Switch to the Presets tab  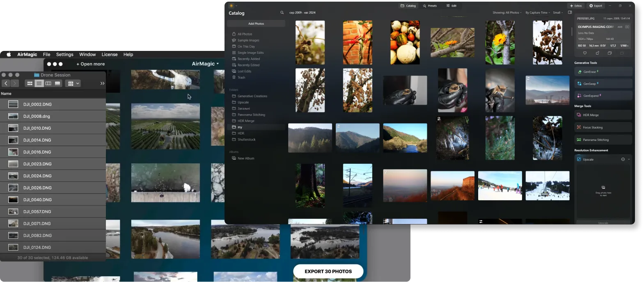[430, 6]
